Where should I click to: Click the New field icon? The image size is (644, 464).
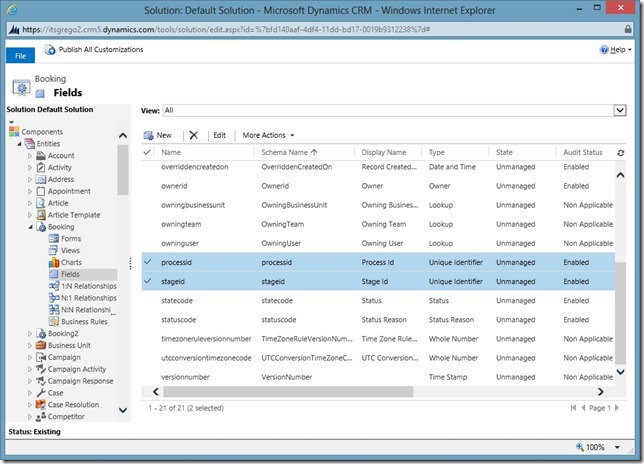(149, 135)
